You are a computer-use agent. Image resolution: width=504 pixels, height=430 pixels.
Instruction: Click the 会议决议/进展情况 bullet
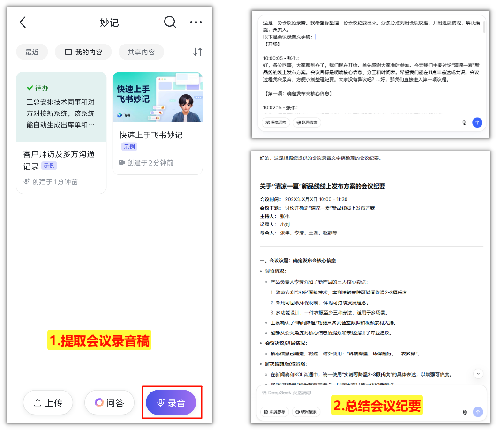click(286, 343)
